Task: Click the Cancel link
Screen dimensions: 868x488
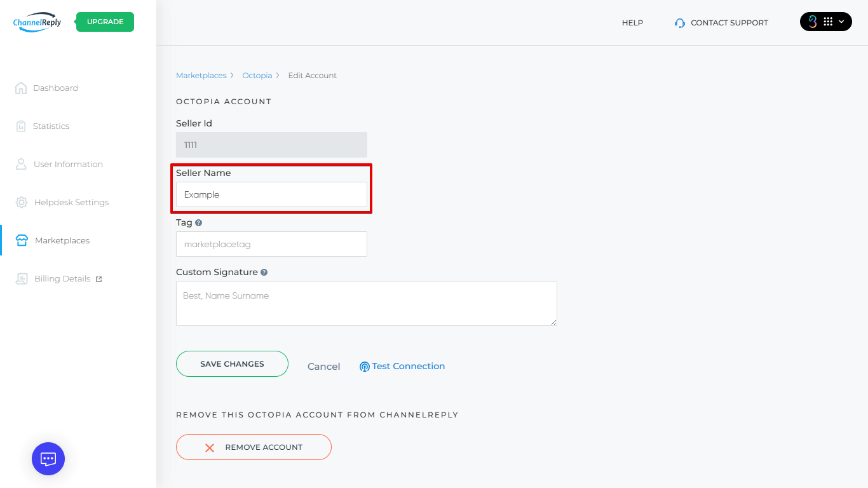Action: [324, 367]
